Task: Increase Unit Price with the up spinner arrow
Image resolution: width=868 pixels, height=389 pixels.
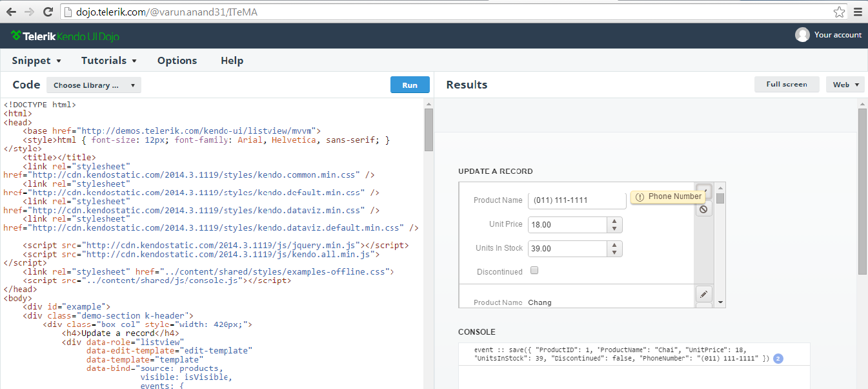Action: (614, 221)
